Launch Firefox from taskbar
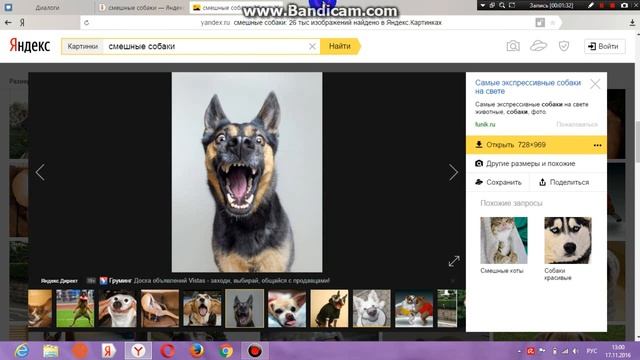 pyautogui.click(x=197, y=351)
